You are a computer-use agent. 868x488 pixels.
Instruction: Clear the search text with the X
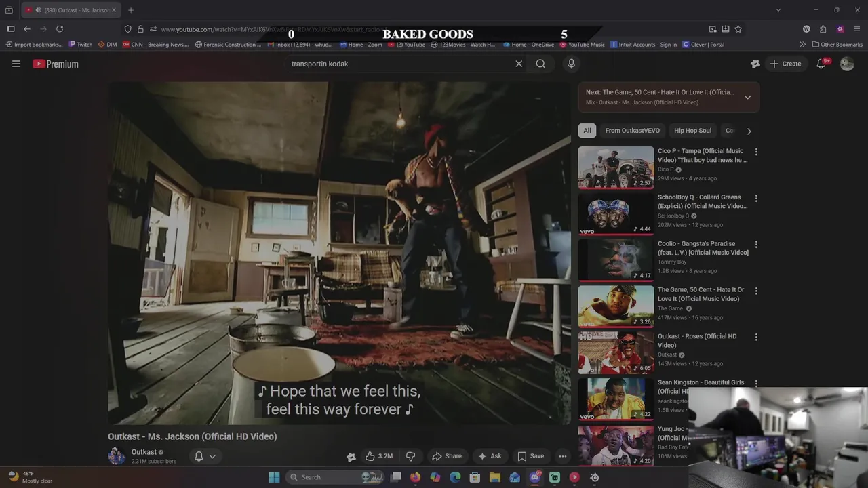click(519, 64)
